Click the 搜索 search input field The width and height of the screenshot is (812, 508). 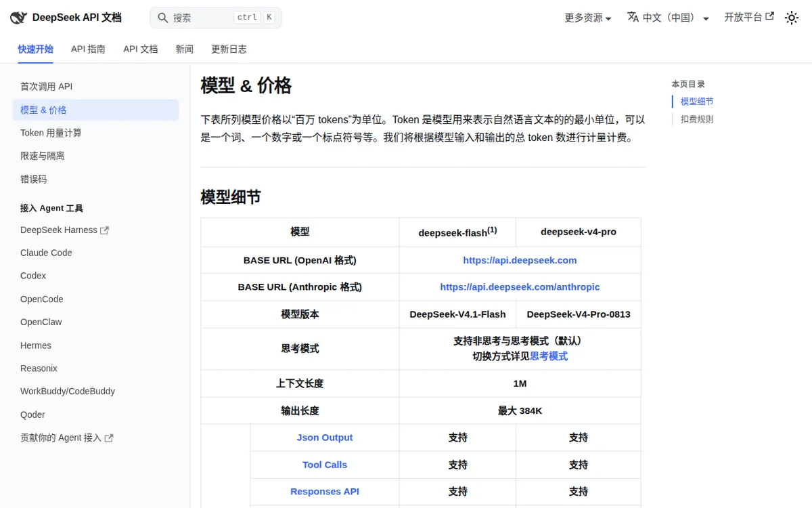tap(215, 18)
